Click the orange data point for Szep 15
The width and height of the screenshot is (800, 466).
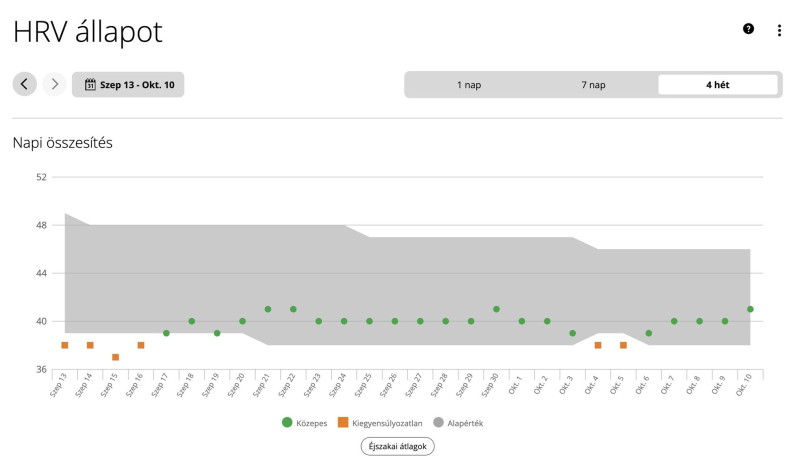tap(116, 357)
